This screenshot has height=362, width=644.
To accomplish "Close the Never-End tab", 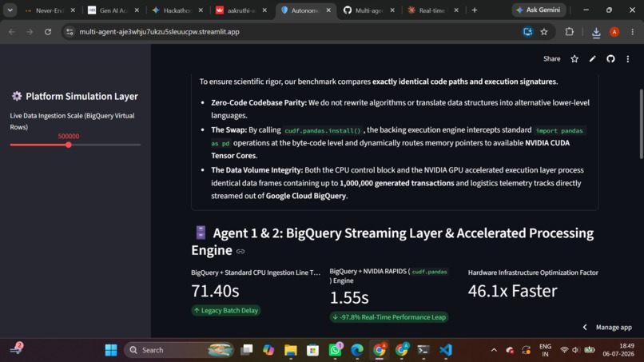I will (x=73, y=10).
